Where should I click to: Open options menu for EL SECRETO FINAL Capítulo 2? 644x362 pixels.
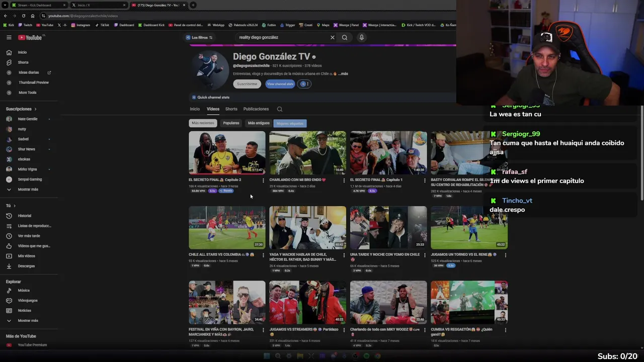pos(263,180)
